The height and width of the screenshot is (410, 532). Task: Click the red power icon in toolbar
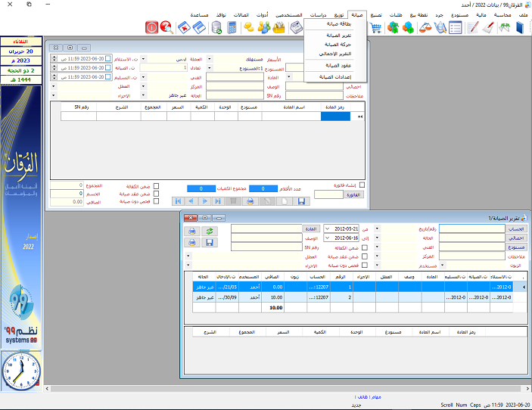151,28
